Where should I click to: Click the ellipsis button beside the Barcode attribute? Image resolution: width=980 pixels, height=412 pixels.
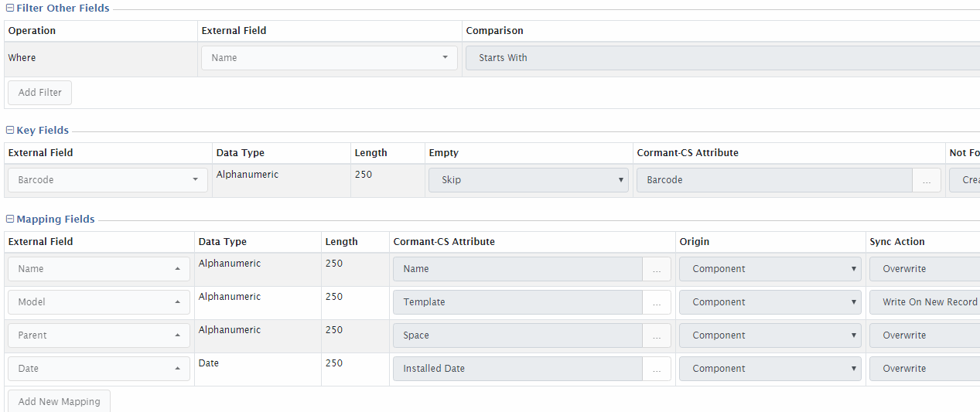pyautogui.click(x=927, y=180)
